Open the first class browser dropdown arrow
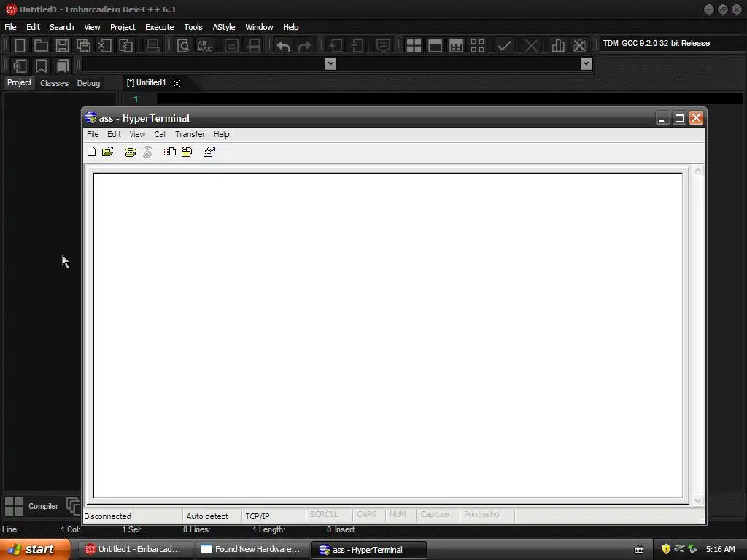Screen dimensions: 747x560 coord(330,64)
